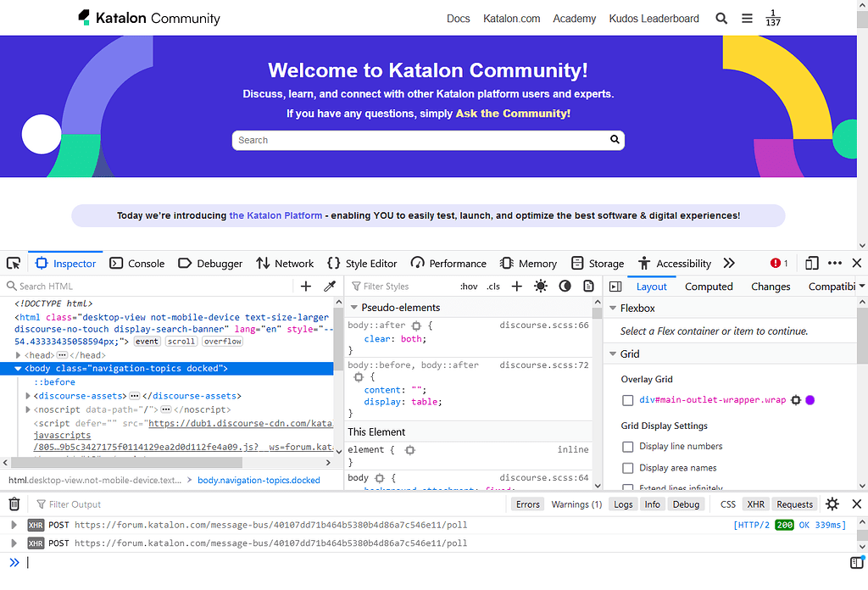Open the Changes sidebar tab
The width and height of the screenshot is (868, 590).
(x=770, y=287)
